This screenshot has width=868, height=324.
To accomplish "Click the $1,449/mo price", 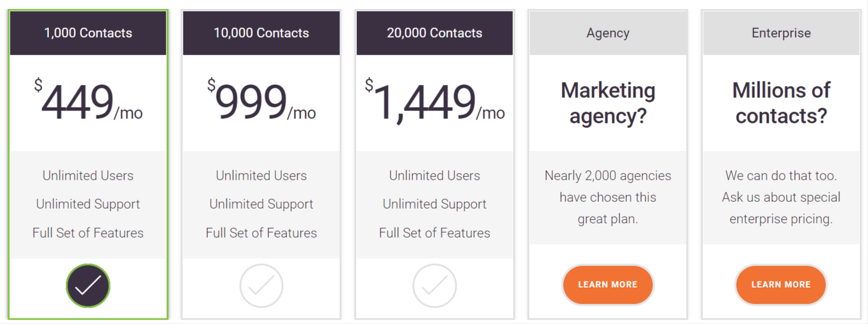I will [434, 101].
